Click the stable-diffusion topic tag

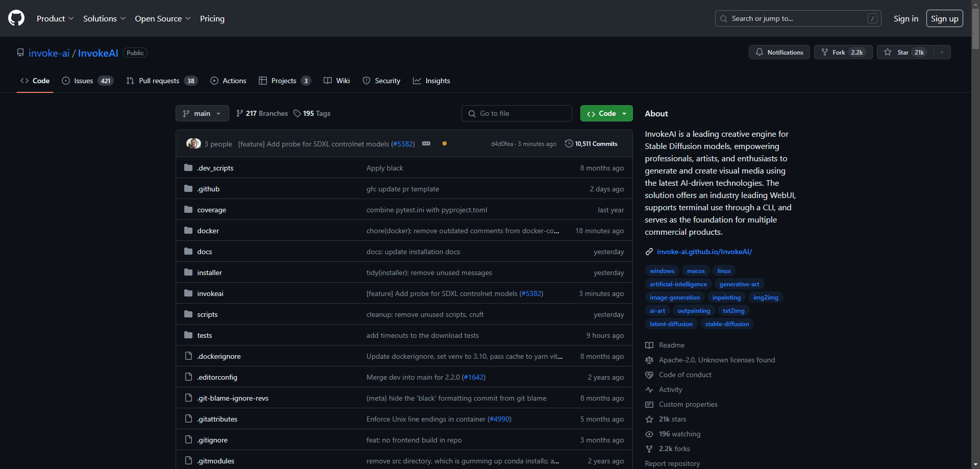pos(727,324)
